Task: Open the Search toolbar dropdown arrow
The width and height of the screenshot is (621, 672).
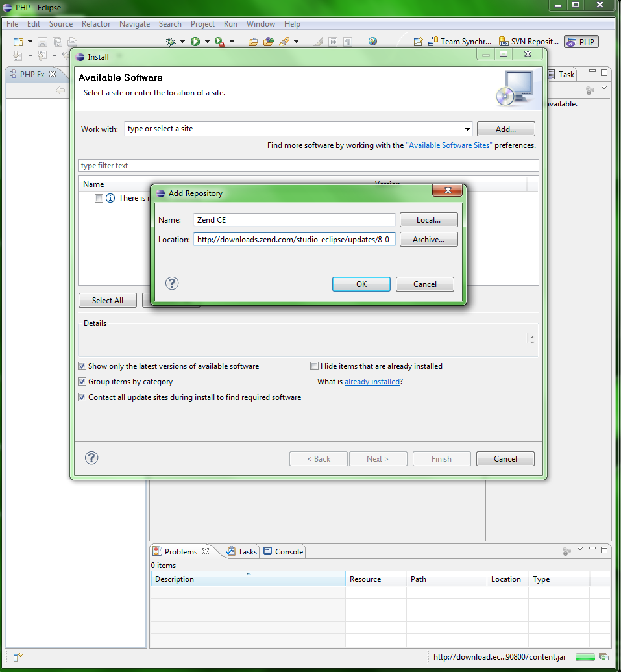Action: tap(296, 42)
